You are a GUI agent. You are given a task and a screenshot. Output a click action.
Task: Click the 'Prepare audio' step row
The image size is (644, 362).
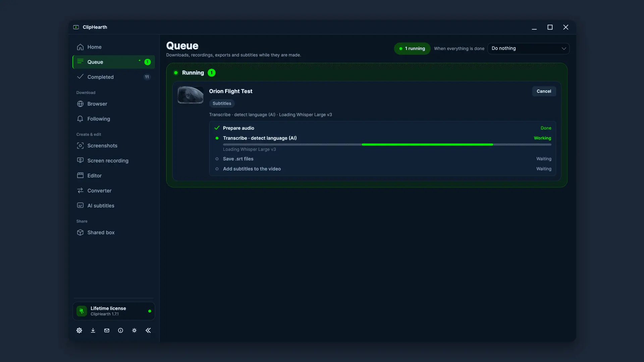[x=383, y=128]
